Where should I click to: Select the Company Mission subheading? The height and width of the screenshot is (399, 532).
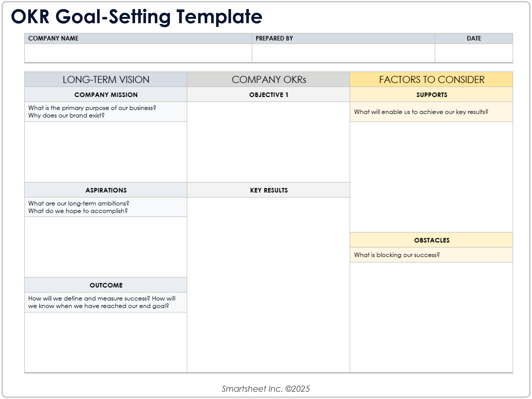pyautogui.click(x=106, y=95)
